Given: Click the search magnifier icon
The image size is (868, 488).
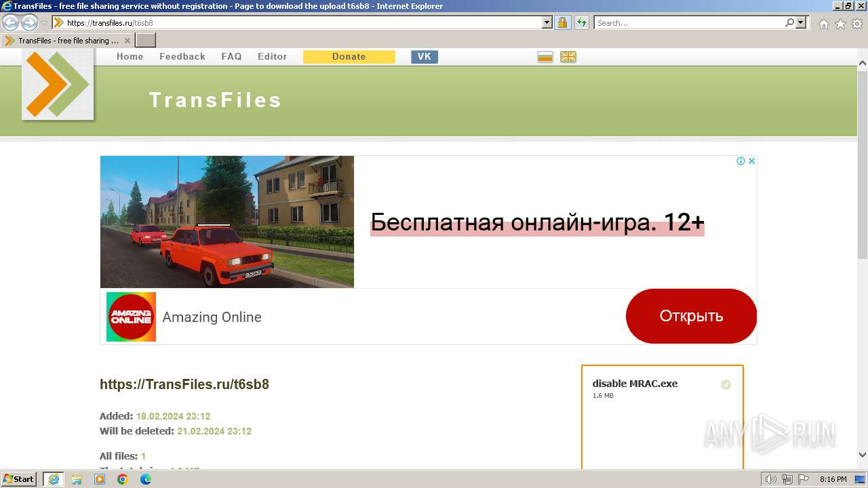Looking at the screenshot, I should tap(789, 23).
